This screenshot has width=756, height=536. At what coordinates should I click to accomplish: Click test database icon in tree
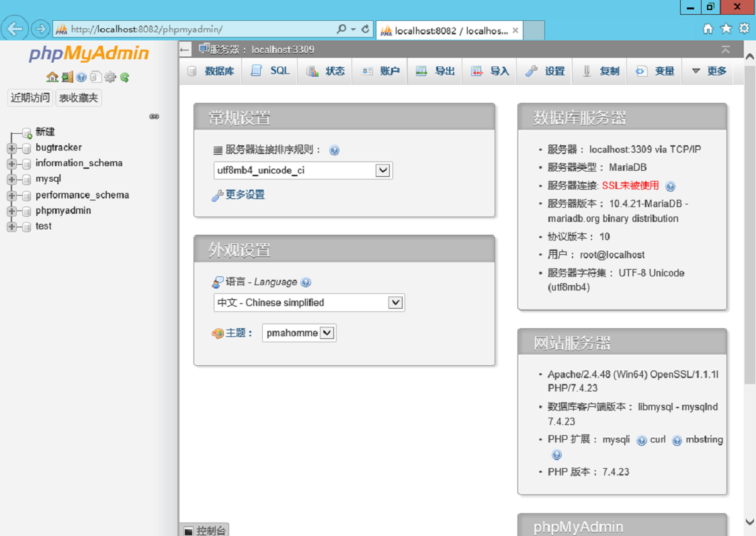pyautogui.click(x=26, y=227)
